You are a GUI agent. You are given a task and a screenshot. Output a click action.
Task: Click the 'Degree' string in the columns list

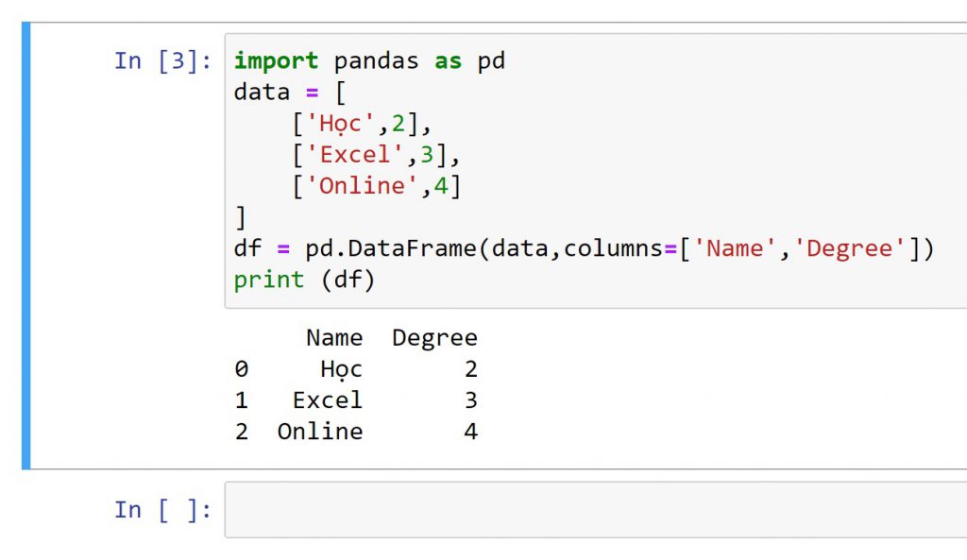(852, 247)
